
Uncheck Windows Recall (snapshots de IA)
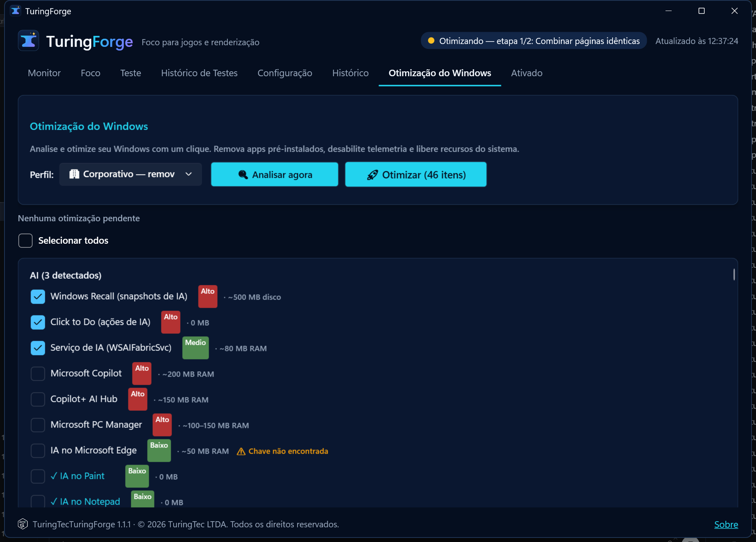coord(38,296)
